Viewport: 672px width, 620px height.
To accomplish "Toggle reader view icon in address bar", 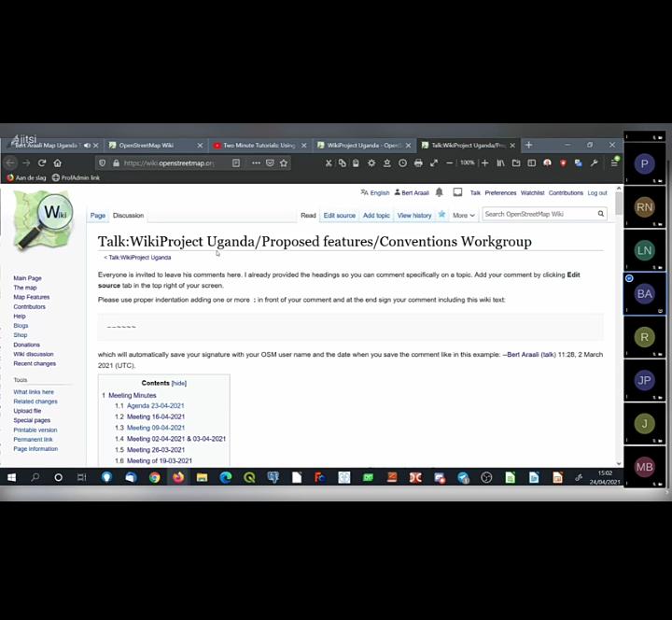I will (x=236, y=162).
